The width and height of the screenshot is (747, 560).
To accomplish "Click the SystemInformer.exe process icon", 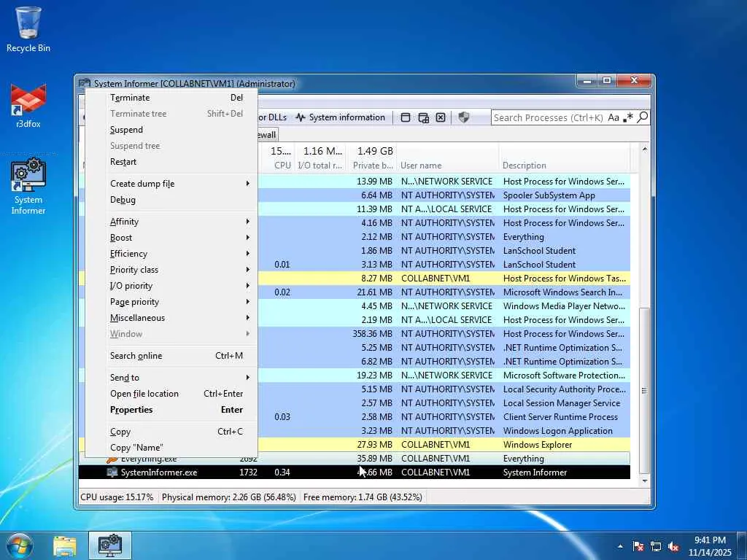I will point(112,472).
